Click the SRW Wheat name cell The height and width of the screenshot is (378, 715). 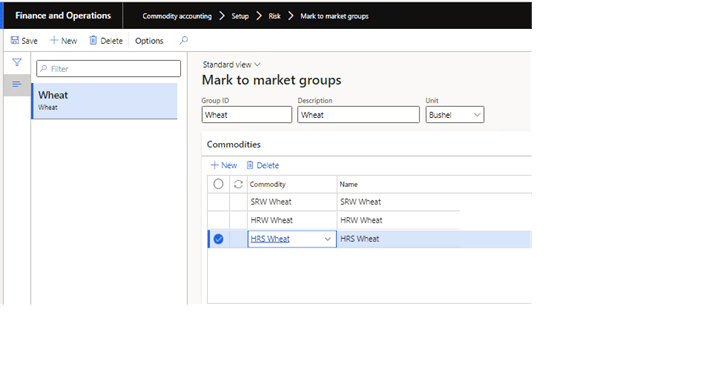point(399,202)
